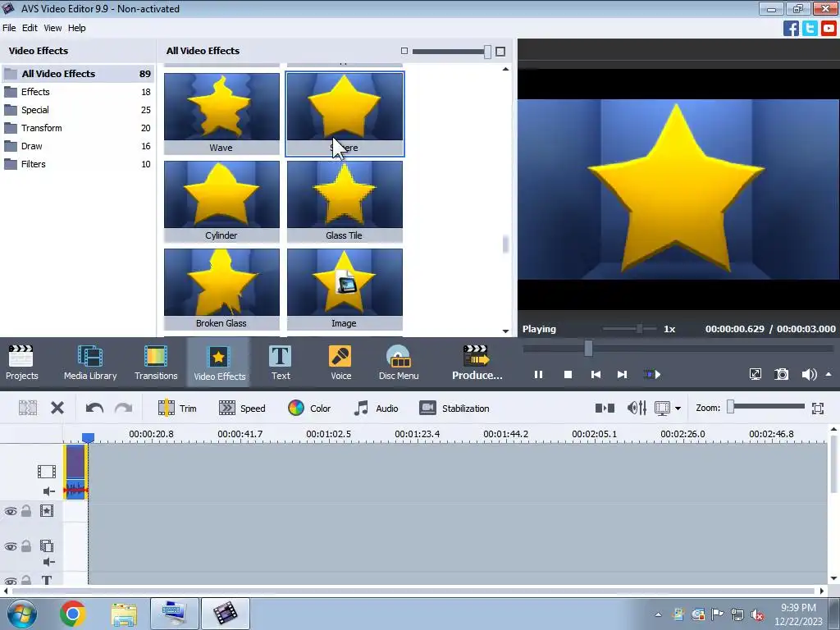
Task: Open the Voice recording section
Action: (340, 363)
